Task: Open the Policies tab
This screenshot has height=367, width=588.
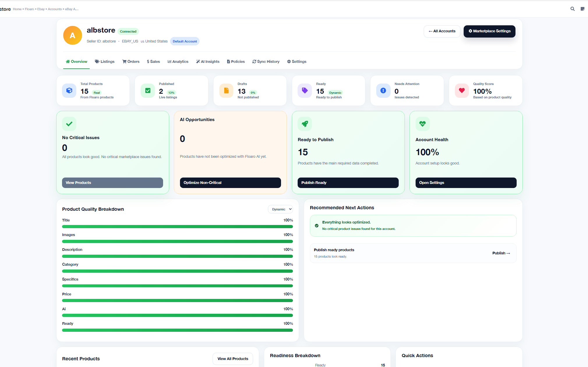Action: pyautogui.click(x=236, y=62)
